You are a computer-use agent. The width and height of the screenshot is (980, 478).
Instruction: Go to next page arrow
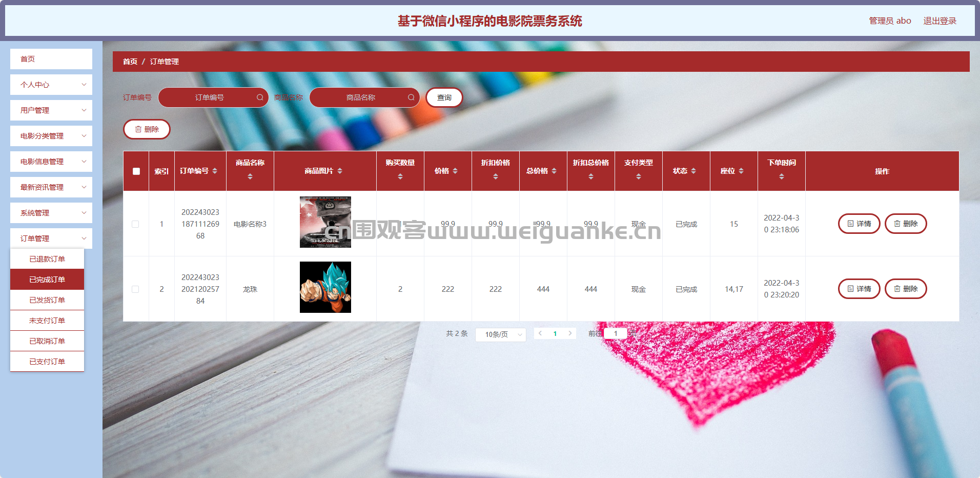(570, 333)
